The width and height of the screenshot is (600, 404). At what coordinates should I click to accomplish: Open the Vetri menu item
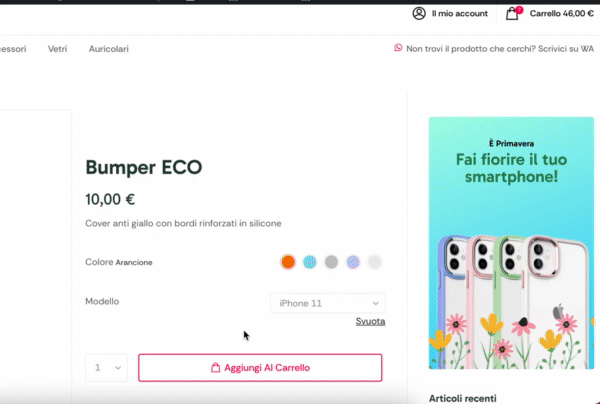click(57, 49)
